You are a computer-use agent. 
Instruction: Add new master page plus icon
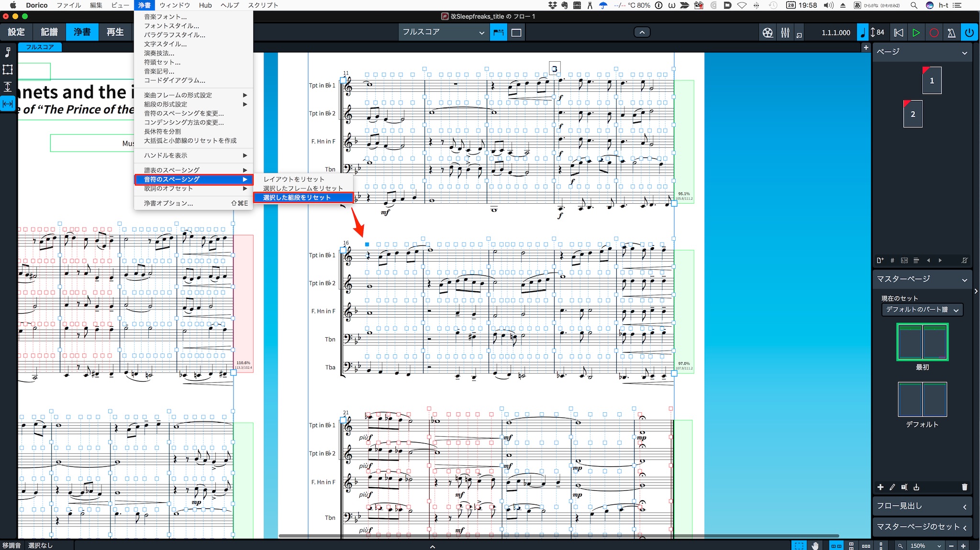[880, 487]
